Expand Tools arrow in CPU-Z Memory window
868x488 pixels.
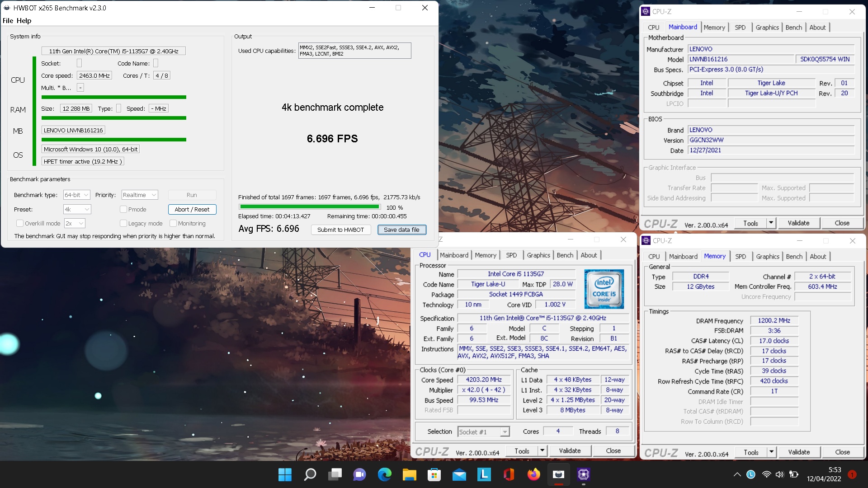(772, 452)
